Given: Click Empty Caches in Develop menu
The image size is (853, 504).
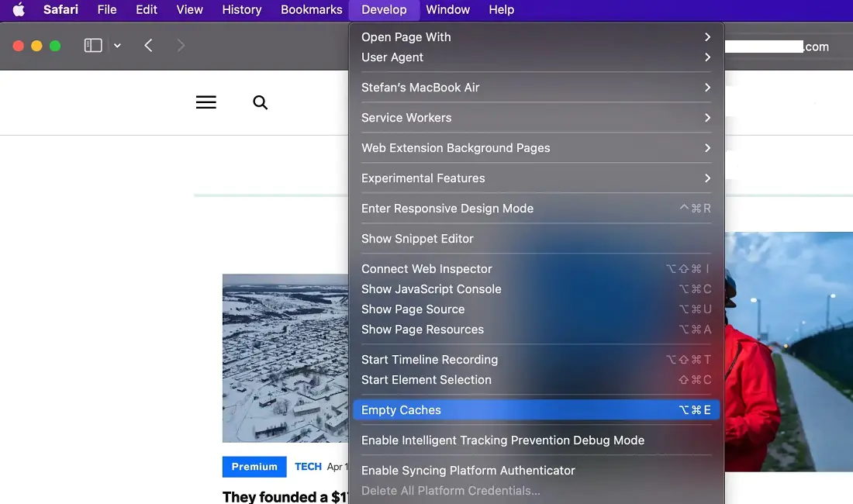Looking at the screenshot, I should click(536, 410).
